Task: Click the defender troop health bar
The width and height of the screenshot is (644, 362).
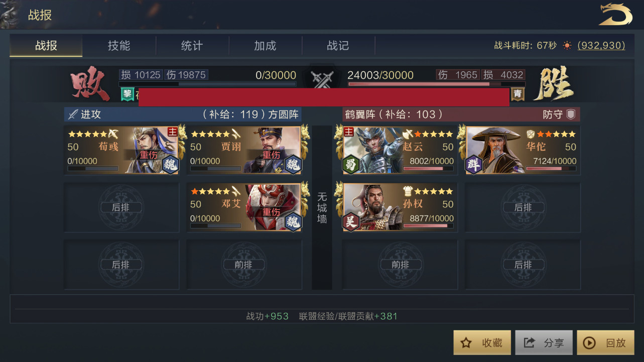Action: pos(436,84)
